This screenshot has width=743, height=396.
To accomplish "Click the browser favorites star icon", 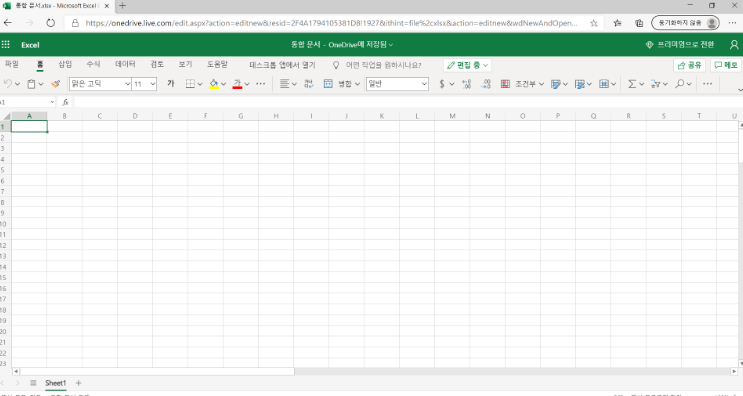I will pyautogui.click(x=594, y=23).
